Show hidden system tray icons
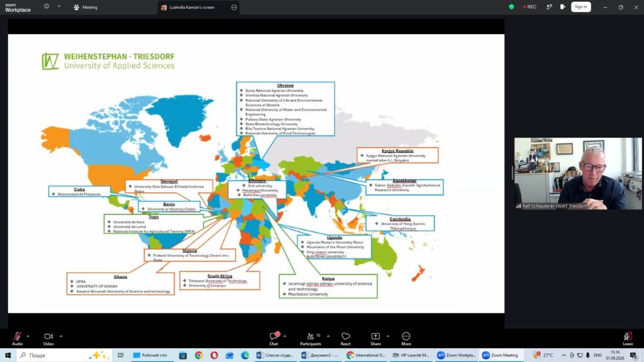Image resolution: width=644 pixels, height=362 pixels. (563, 356)
